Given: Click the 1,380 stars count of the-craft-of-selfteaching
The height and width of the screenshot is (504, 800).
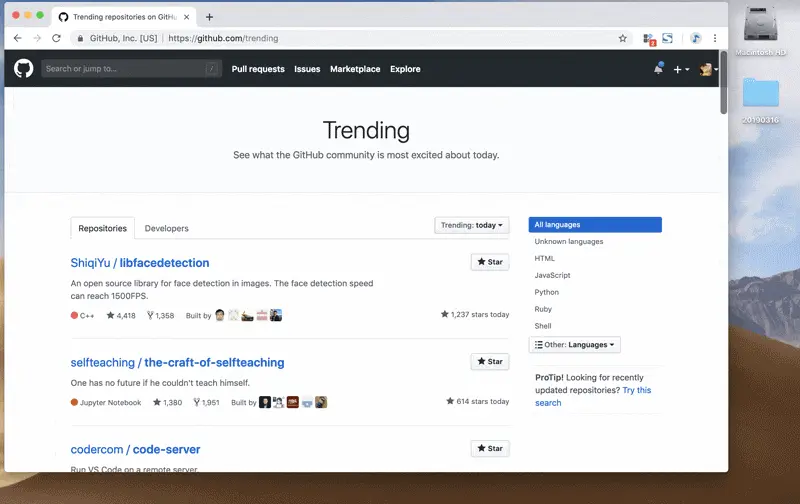Looking at the screenshot, I should (x=167, y=402).
